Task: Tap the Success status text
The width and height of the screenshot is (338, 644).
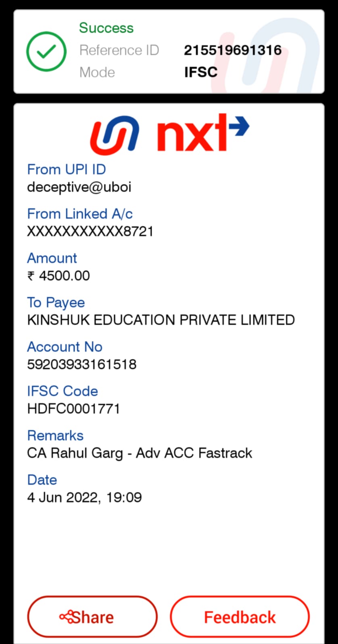Action: tap(106, 28)
